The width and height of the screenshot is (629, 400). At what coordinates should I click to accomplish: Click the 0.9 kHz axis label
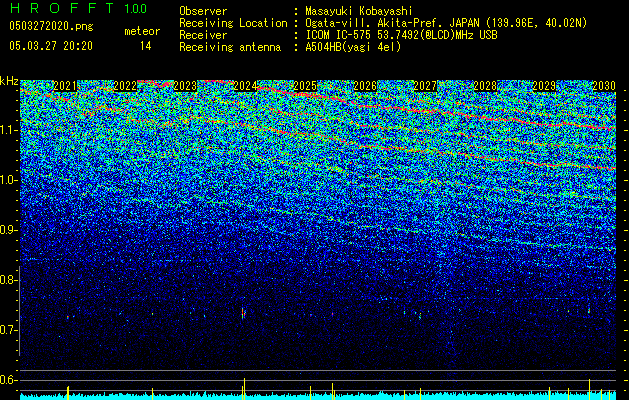coord(9,230)
